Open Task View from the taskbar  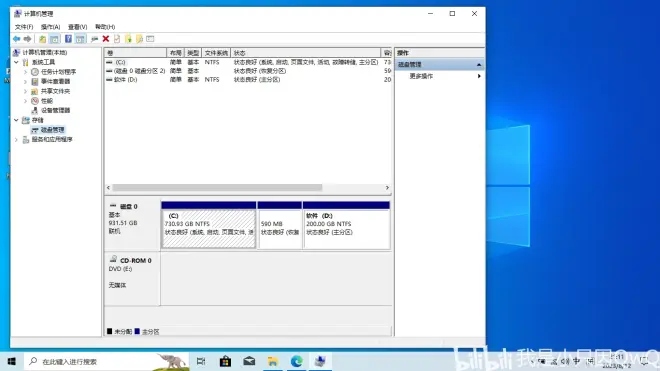point(201,361)
